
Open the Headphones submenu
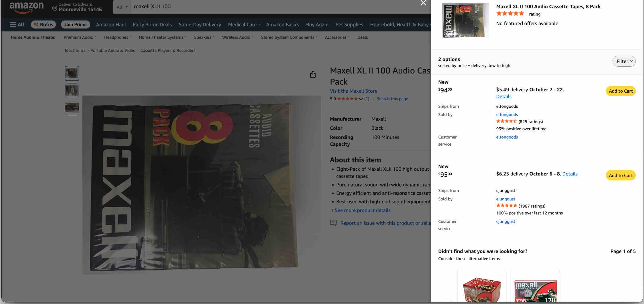tap(118, 37)
